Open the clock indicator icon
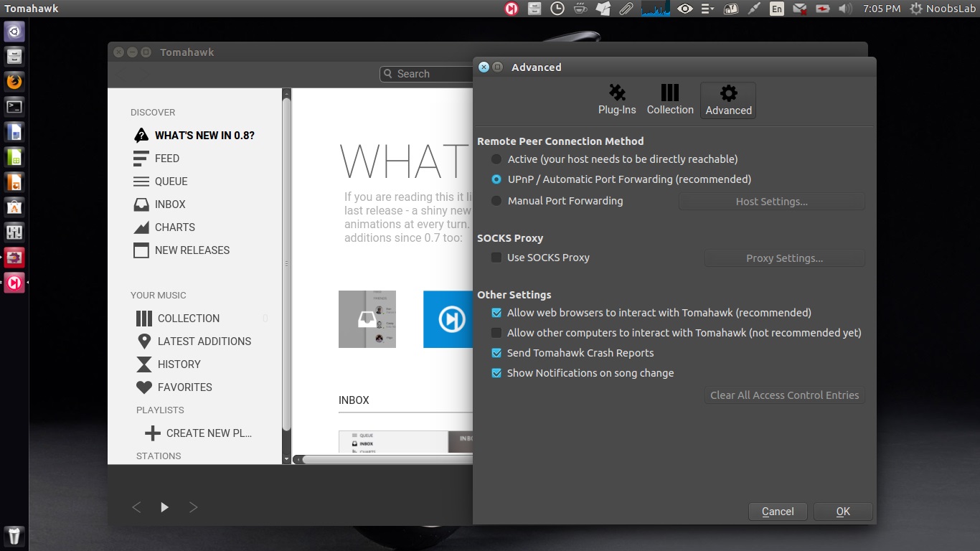980x551 pixels. pos(557,9)
